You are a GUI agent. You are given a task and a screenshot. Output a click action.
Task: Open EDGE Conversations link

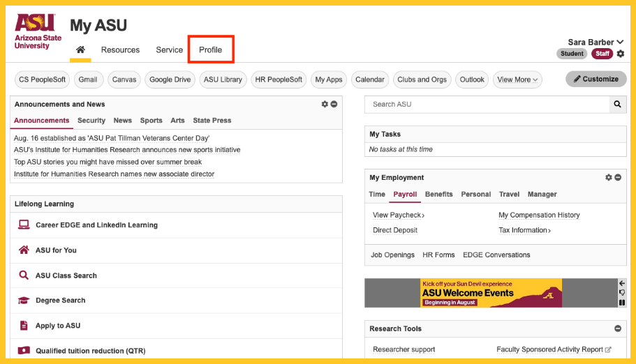coord(496,255)
